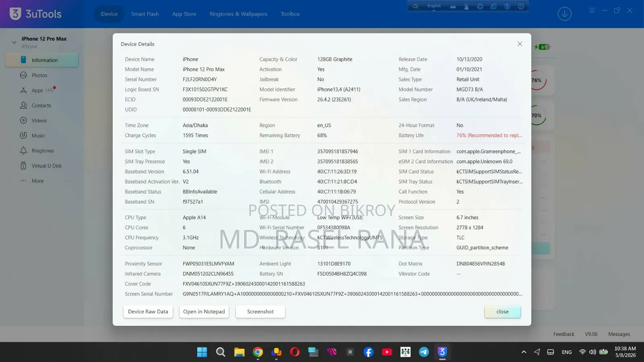The width and height of the screenshot is (644, 362).
Task: Open the 3uTools hamburger menu
Action: pos(592,10)
